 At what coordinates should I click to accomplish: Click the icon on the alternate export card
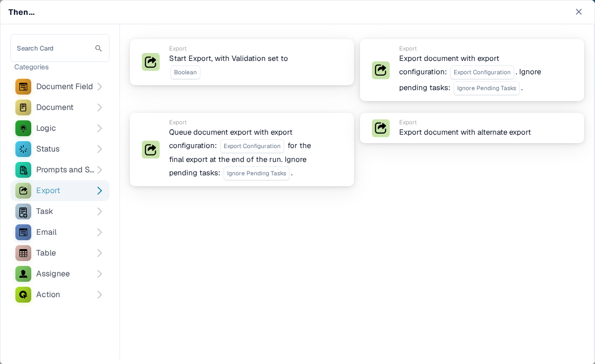(381, 128)
